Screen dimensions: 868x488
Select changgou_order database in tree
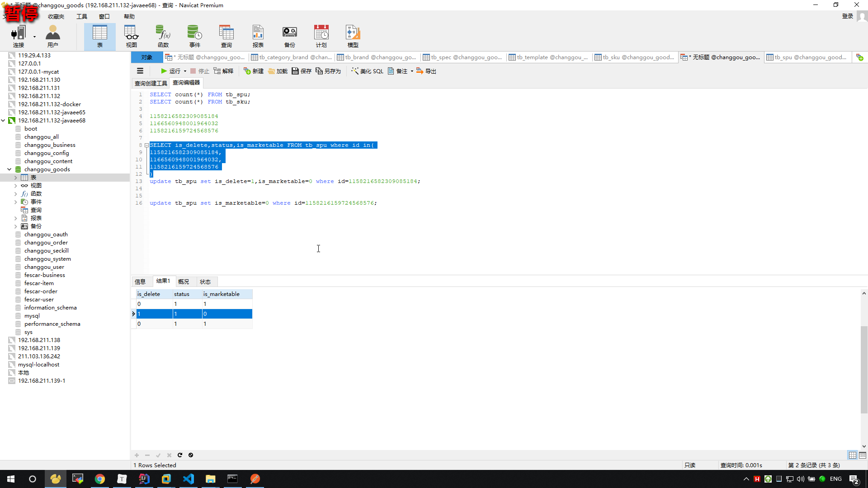tap(46, 243)
